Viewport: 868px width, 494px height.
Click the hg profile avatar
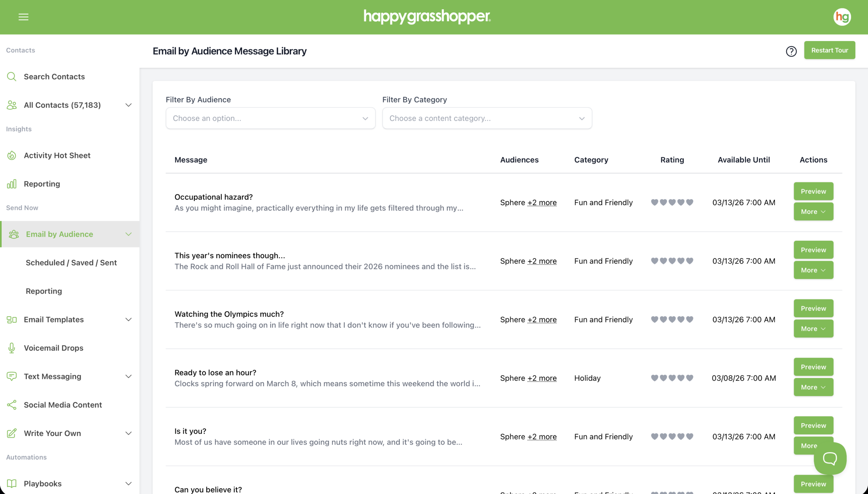(x=842, y=17)
